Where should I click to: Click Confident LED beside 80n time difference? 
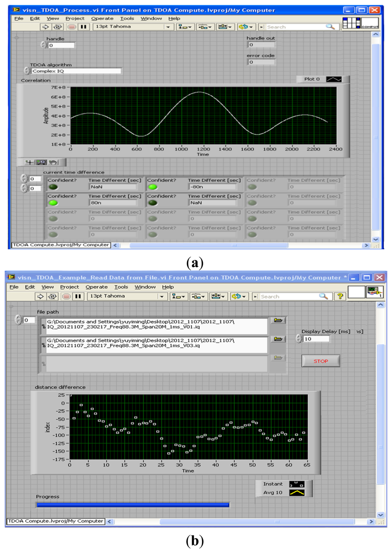click(53, 203)
